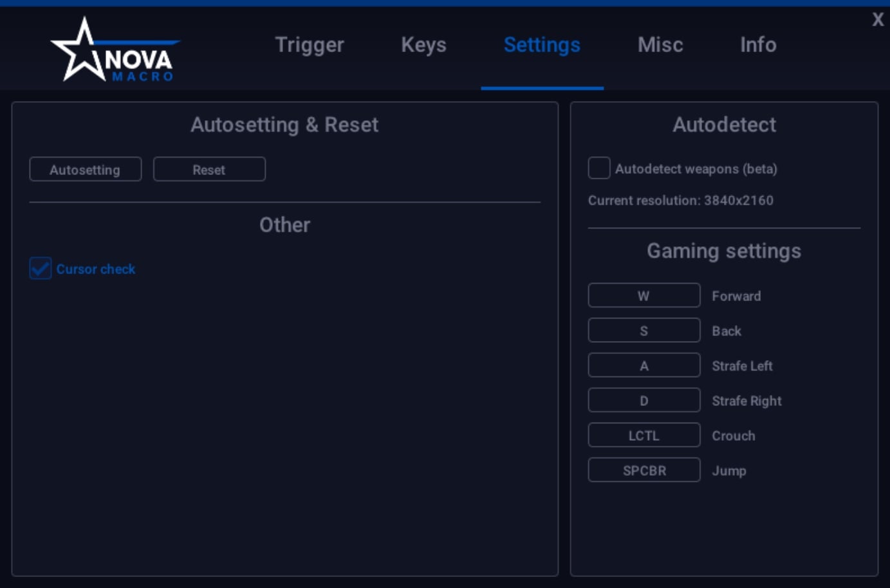Change the Forward key binding W

click(644, 296)
